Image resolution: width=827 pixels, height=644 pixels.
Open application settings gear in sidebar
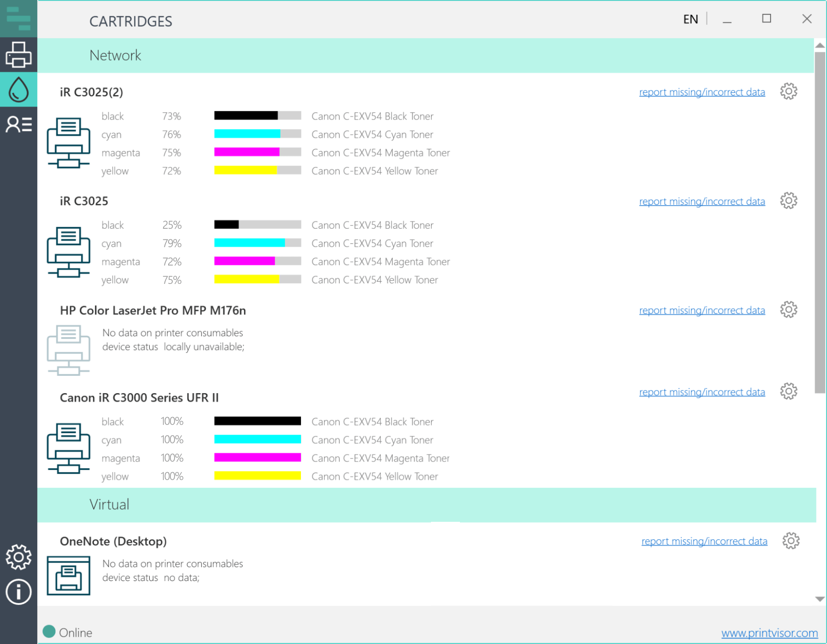[x=18, y=557]
